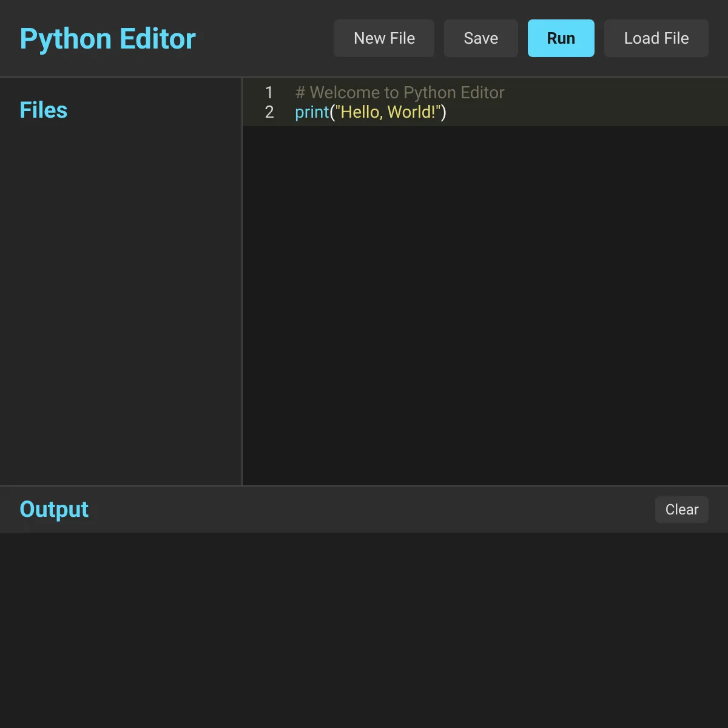Select the Files panel heading
Viewport: 728px width, 728px height.
[43, 110]
